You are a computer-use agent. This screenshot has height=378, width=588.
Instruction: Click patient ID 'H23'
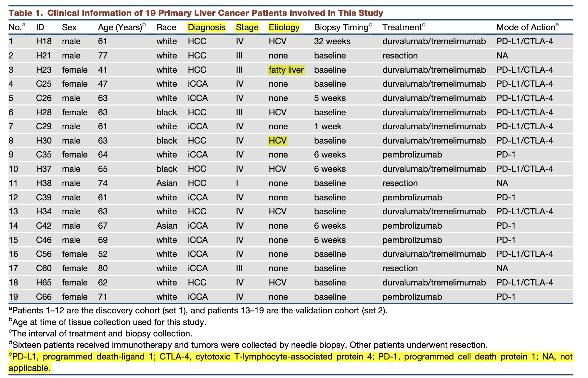tap(44, 70)
